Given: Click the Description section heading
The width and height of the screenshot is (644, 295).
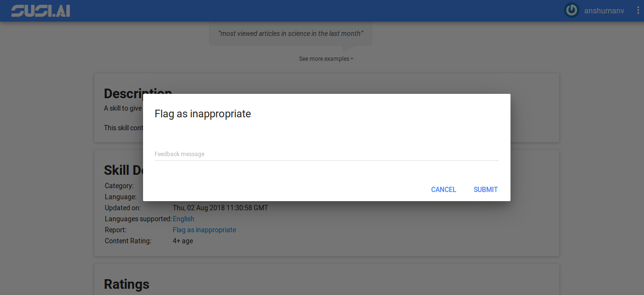Looking at the screenshot, I should pos(123,92).
